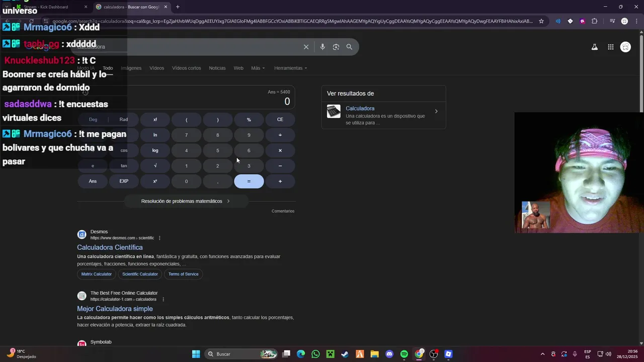Click calculator Ans button
This screenshot has height=362, width=644.
click(x=93, y=181)
